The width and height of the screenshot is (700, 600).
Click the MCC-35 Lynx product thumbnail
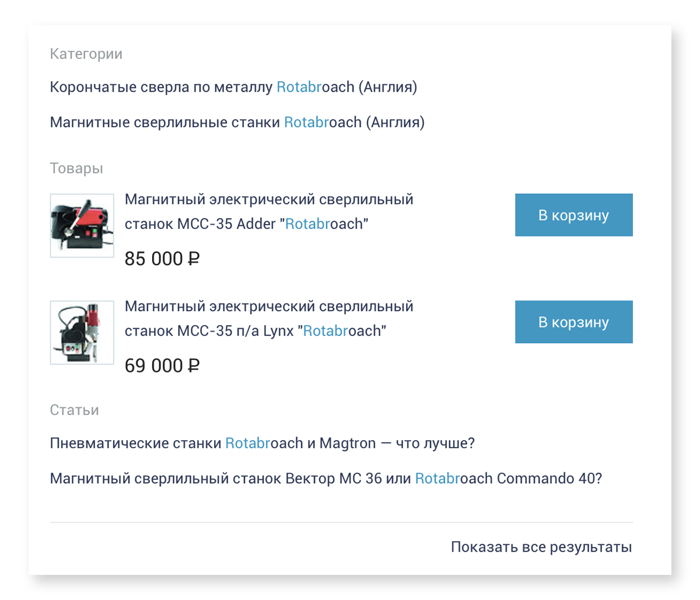(x=82, y=333)
